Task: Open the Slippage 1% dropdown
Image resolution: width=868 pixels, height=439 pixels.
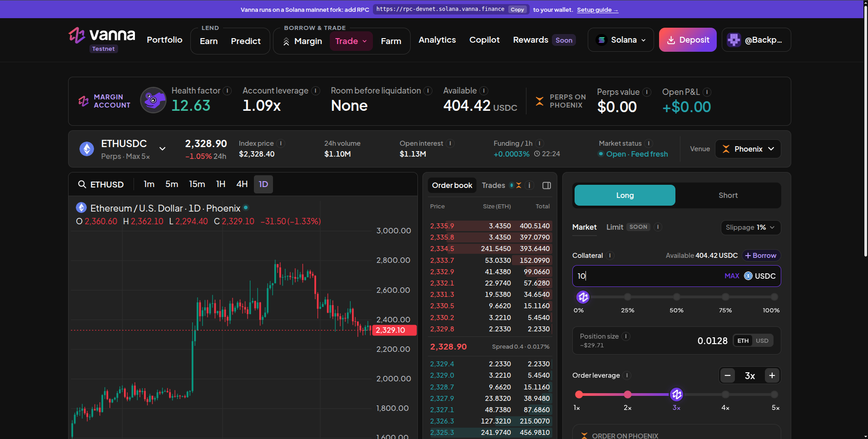Action: [751, 227]
